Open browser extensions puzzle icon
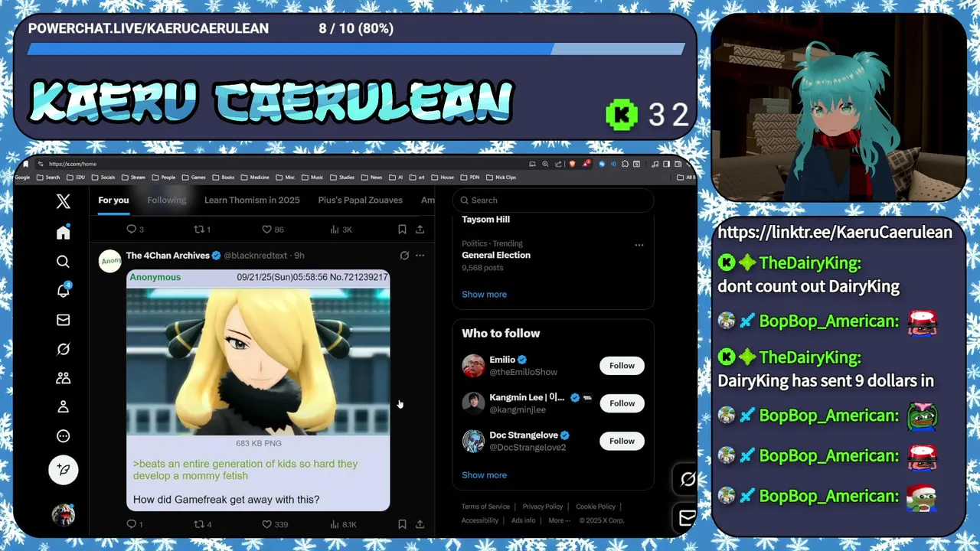 (626, 164)
